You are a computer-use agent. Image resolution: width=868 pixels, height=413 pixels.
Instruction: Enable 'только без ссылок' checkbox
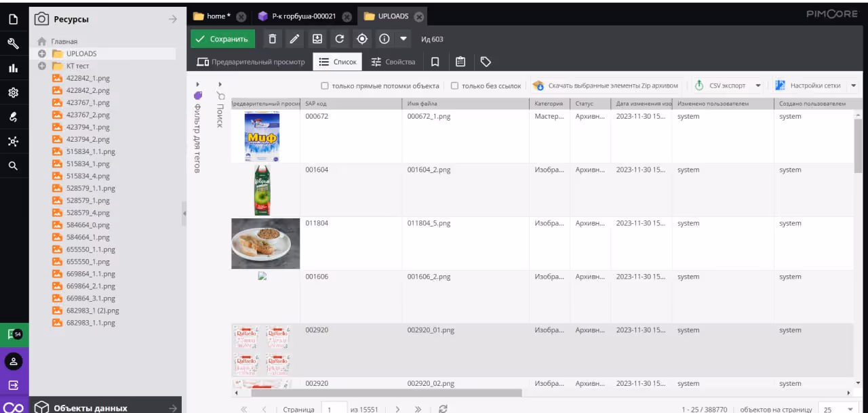coord(455,86)
